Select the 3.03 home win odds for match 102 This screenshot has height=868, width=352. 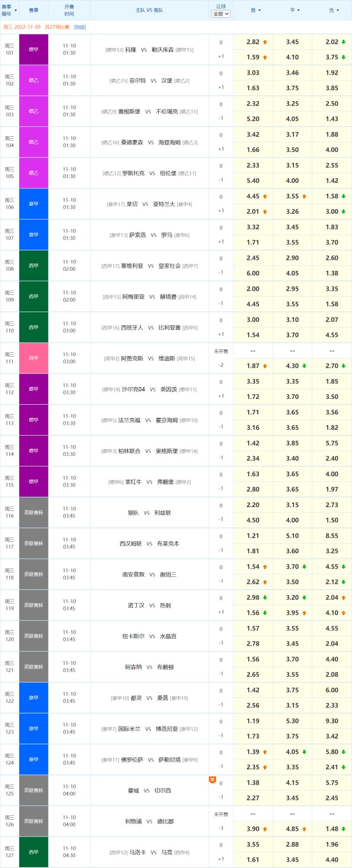tap(253, 73)
